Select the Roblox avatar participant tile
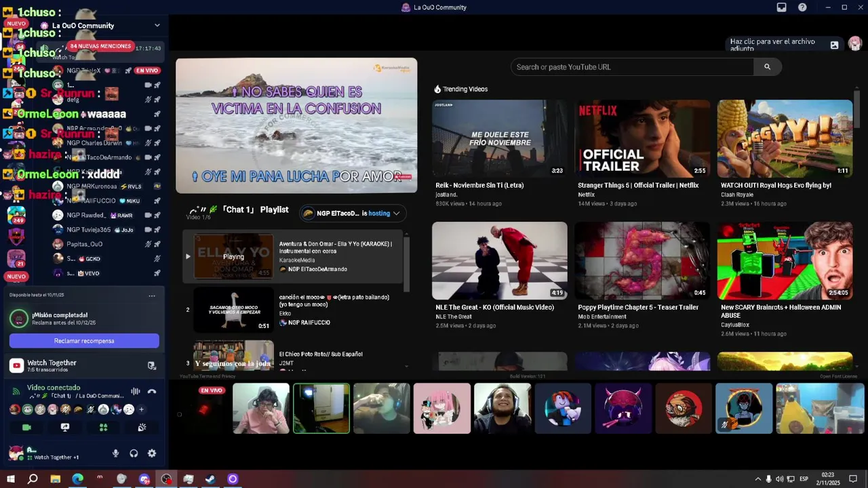The height and width of the screenshot is (488, 868). click(x=563, y=408)
